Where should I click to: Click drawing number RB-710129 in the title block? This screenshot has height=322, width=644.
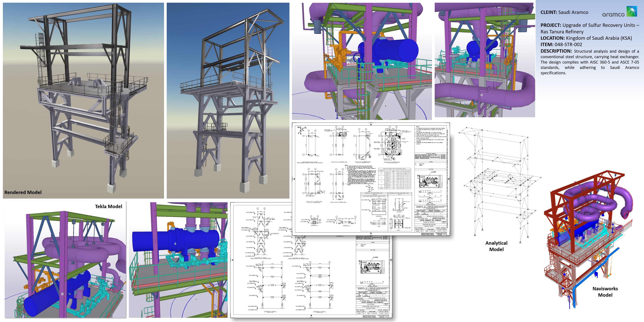click(x=430, y=231)
